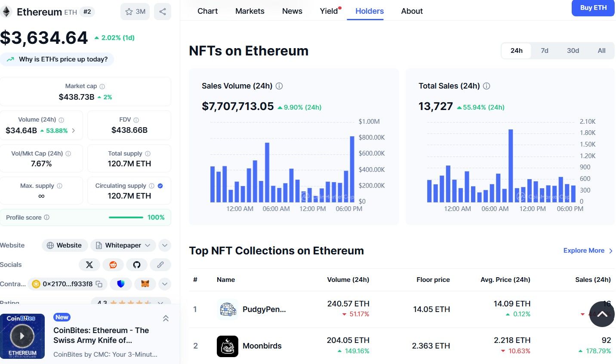Switch NFT timeframe to 30d
Screen dimensions: 616x364
click(x=573, y=51)
